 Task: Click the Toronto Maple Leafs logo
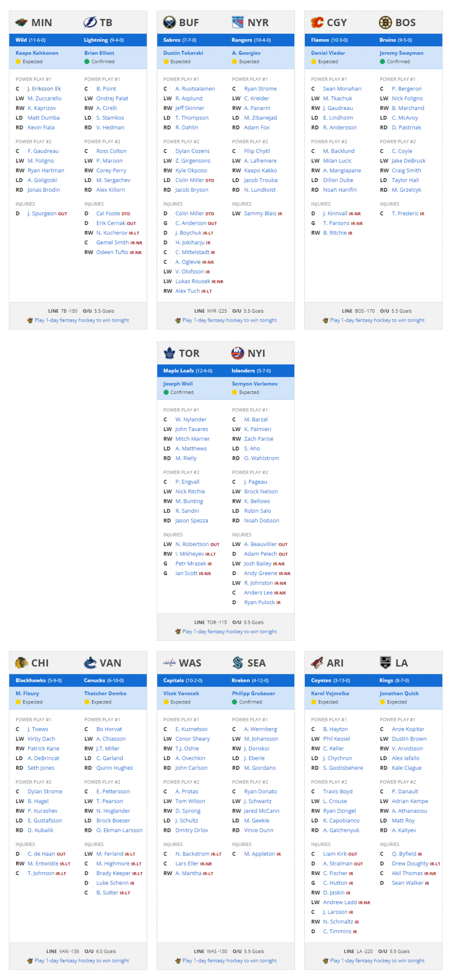169,353
